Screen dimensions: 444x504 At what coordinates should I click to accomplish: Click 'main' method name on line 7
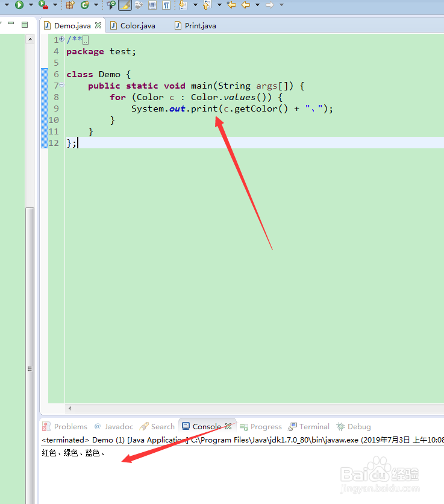(x=202, y=86)
